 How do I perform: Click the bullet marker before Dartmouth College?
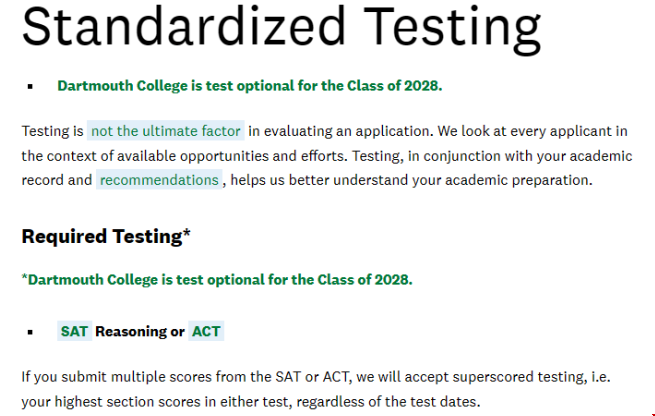pyautogui.click(x=30, y=86)
